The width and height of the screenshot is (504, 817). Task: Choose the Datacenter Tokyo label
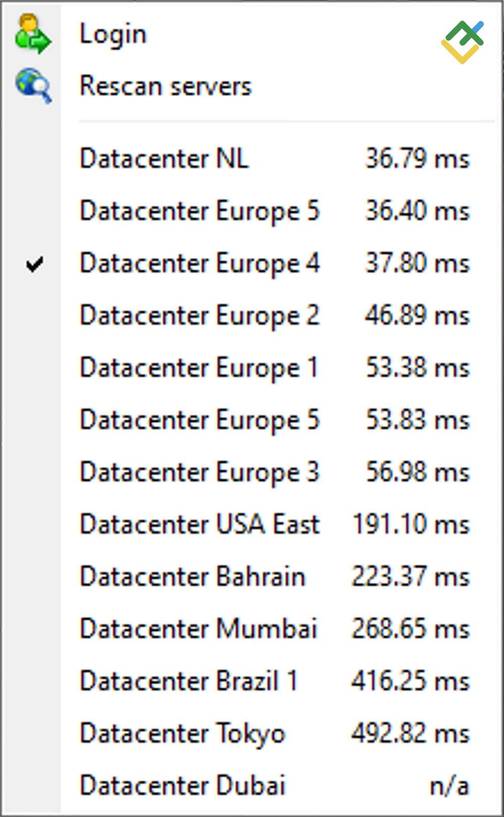click(x=182, y=733)
